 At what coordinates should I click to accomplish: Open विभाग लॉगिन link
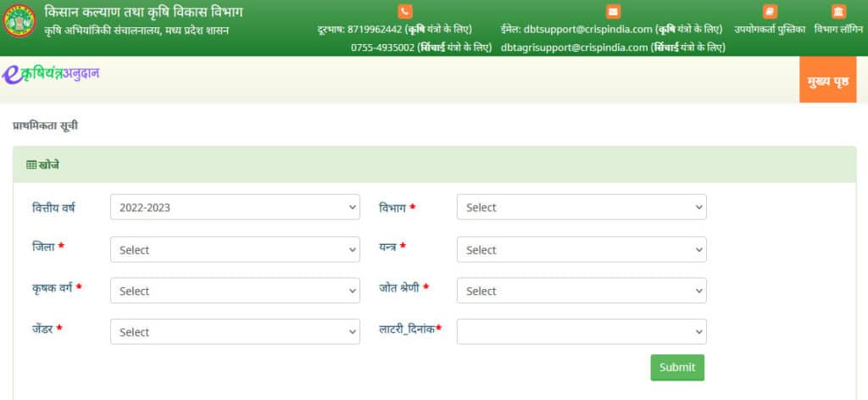[x=838, y=30]
